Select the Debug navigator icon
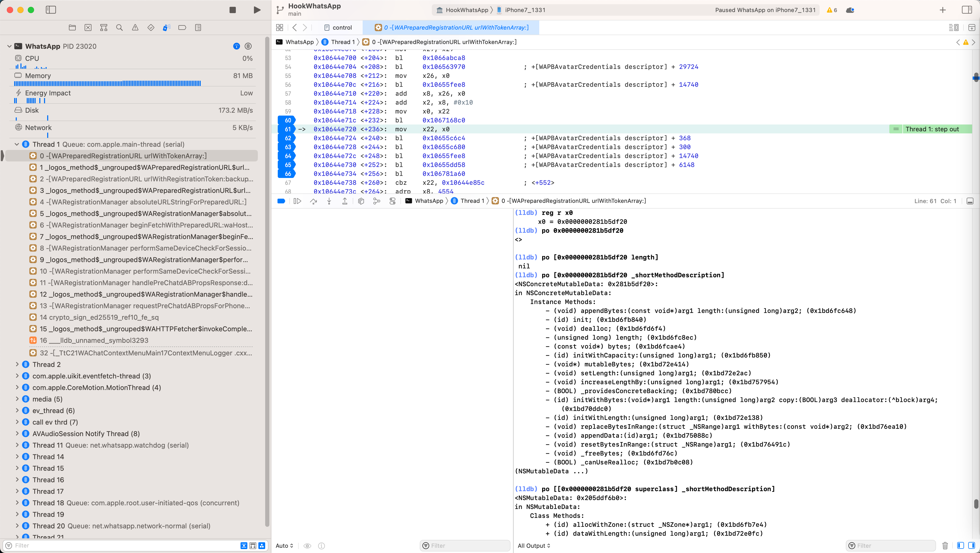 (x=167, y=28)
